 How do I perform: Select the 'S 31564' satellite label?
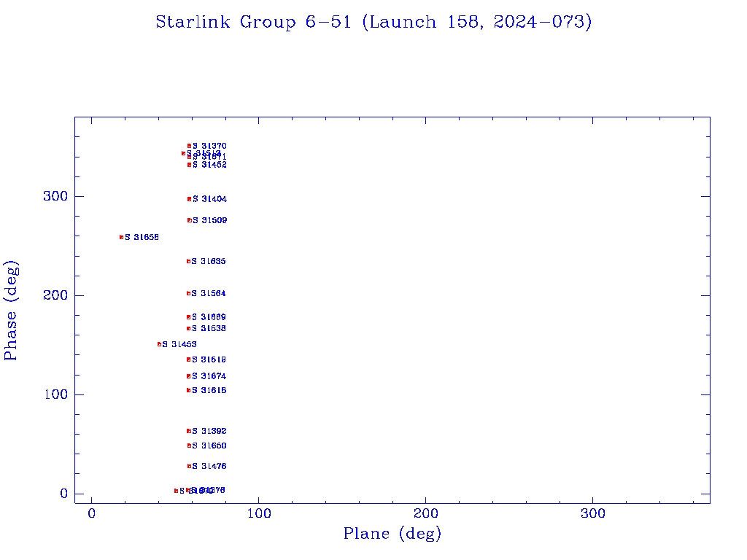tap(209, 293)
